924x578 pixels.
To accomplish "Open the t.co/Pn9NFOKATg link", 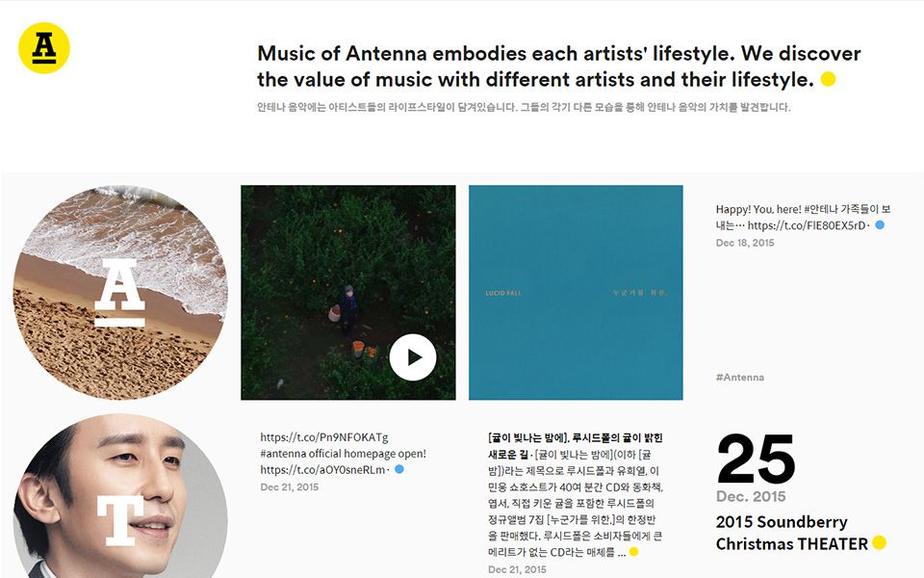I will (x=324, y=437).
